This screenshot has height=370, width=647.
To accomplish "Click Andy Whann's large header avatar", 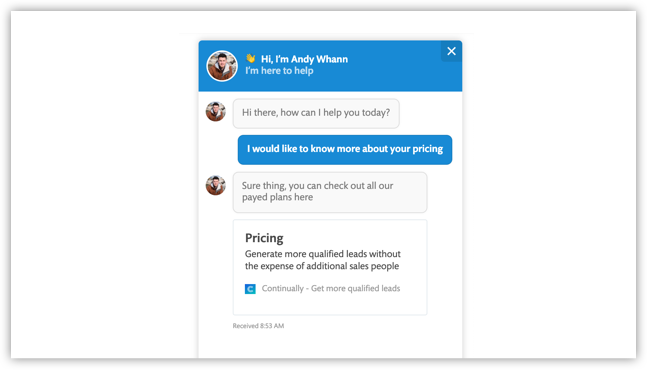I will [222, 66].
